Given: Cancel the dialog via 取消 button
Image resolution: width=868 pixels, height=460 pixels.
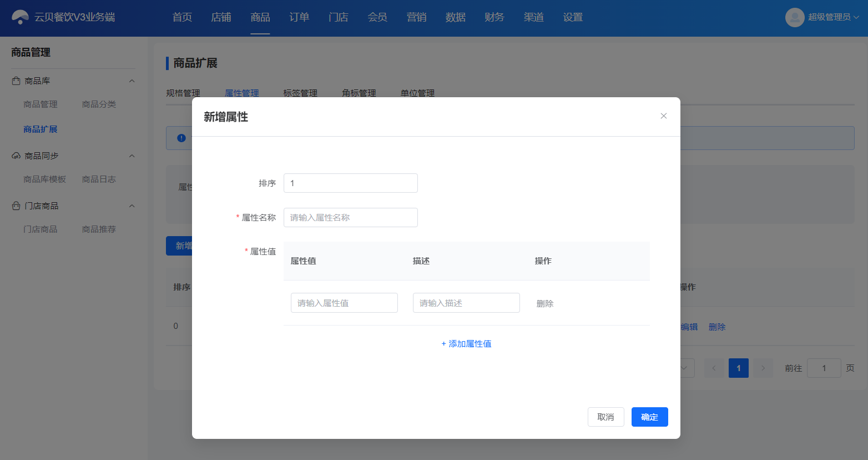Looking at the screenshot, I should point(605,417).
